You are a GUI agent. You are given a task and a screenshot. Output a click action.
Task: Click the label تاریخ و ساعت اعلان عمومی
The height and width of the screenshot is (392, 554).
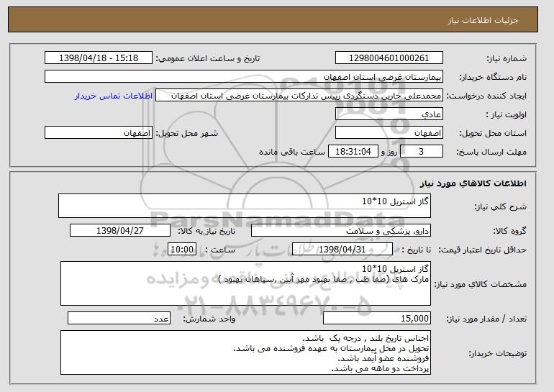[208, 58]
